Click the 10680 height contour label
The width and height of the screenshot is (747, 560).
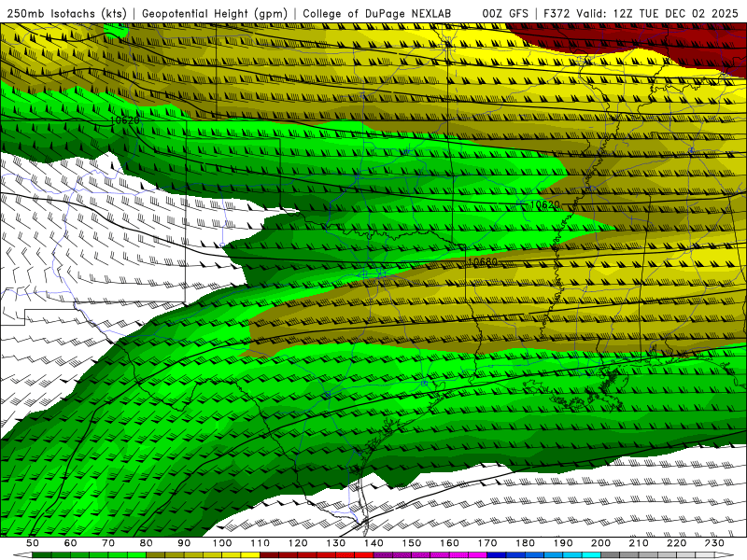click(x=482, y=262)
